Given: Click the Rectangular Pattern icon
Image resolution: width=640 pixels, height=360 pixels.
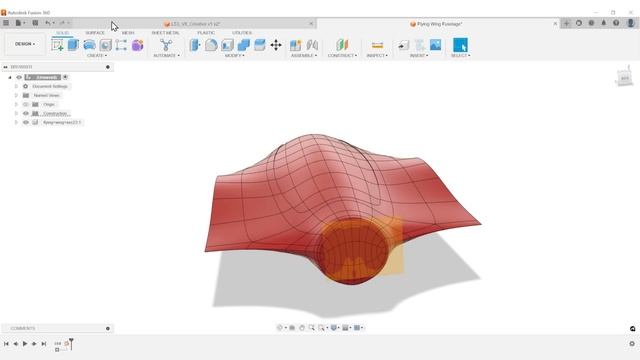Looking at the screenshot, I should (121, 45).
